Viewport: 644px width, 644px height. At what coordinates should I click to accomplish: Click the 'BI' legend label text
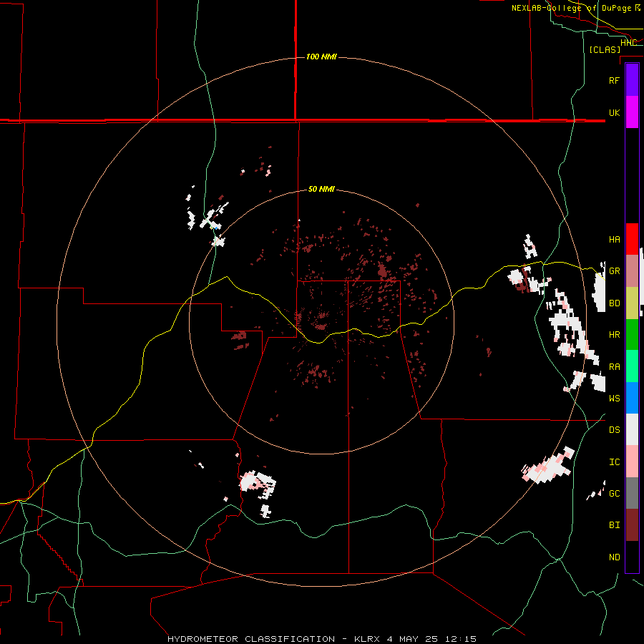pyautogui.click(x=614, y=525)
